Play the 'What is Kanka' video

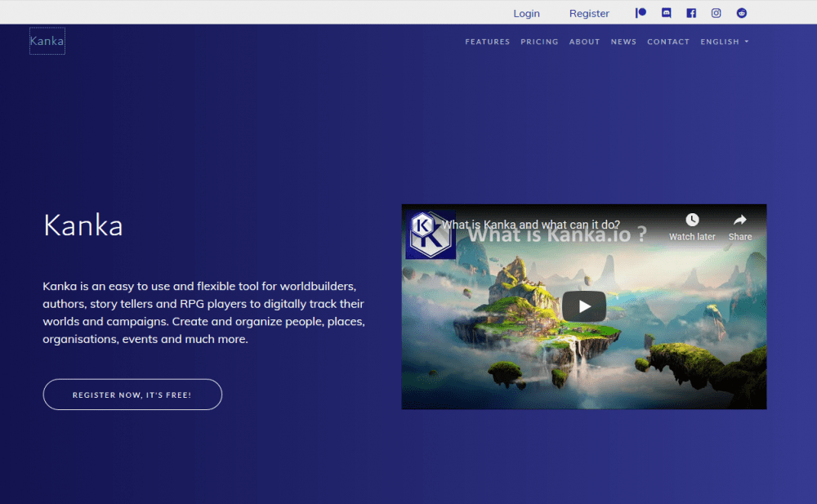[584, 306]
